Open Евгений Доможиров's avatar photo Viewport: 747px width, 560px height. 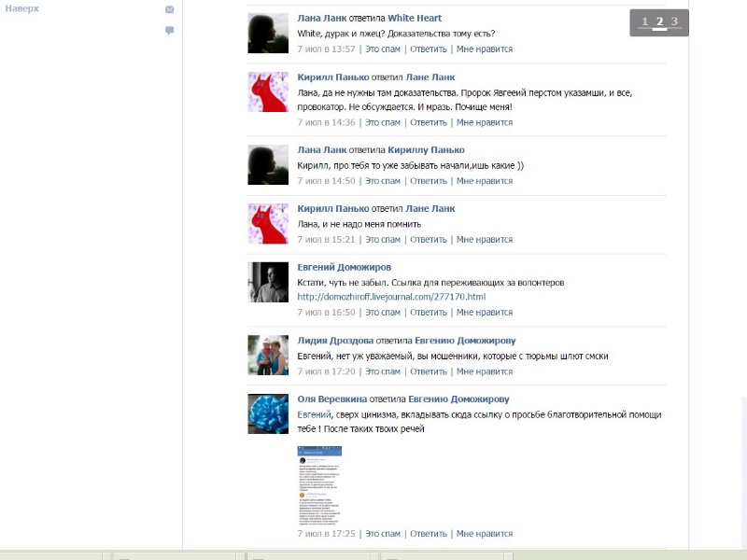268,282
